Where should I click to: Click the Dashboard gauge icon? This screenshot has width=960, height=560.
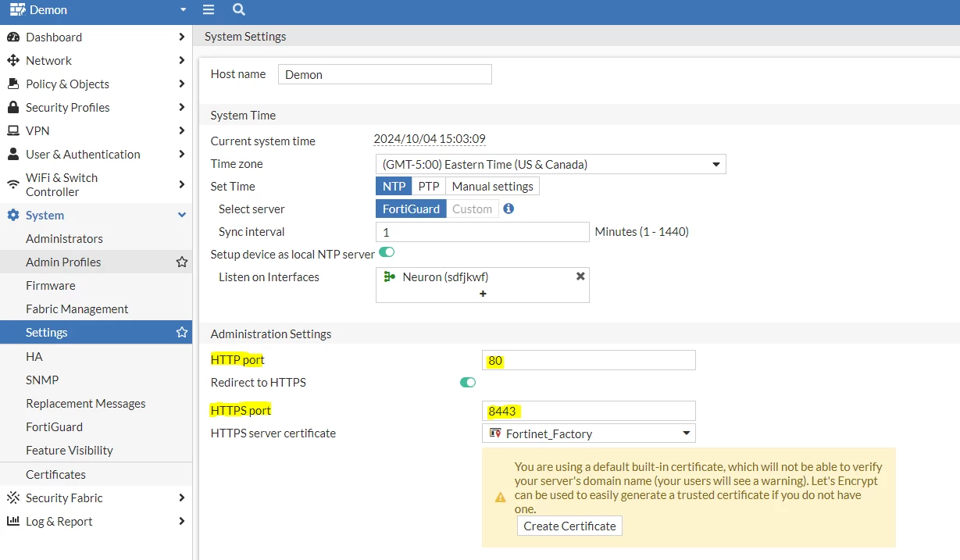tap(12, 37)
